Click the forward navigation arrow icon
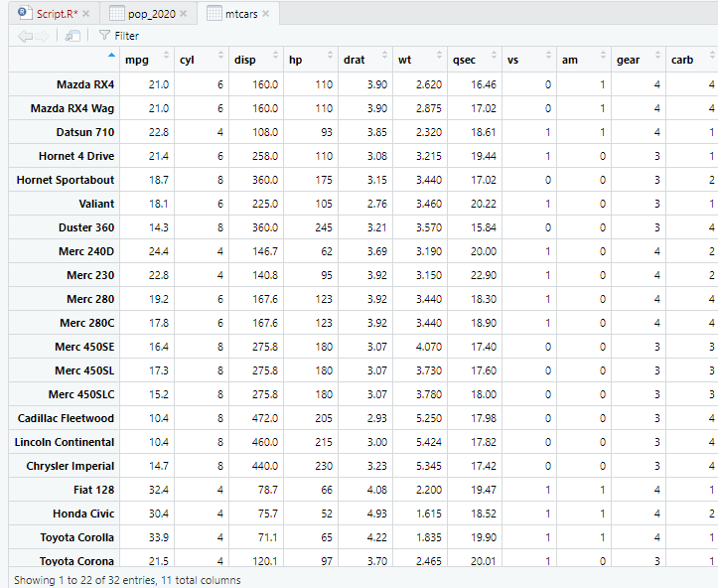Viewport: 718px width, 588px height. (x=42, y=36)
